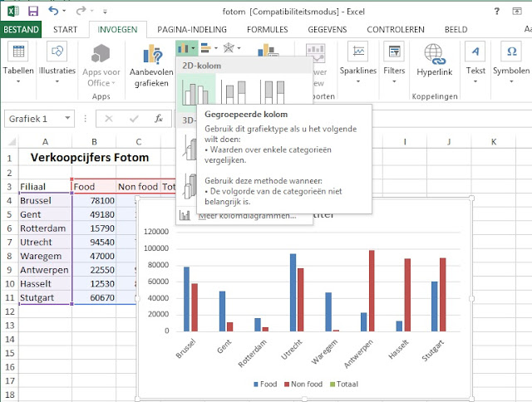Open the Help question mark
The image size is (532, 402).
click(497, 11)
